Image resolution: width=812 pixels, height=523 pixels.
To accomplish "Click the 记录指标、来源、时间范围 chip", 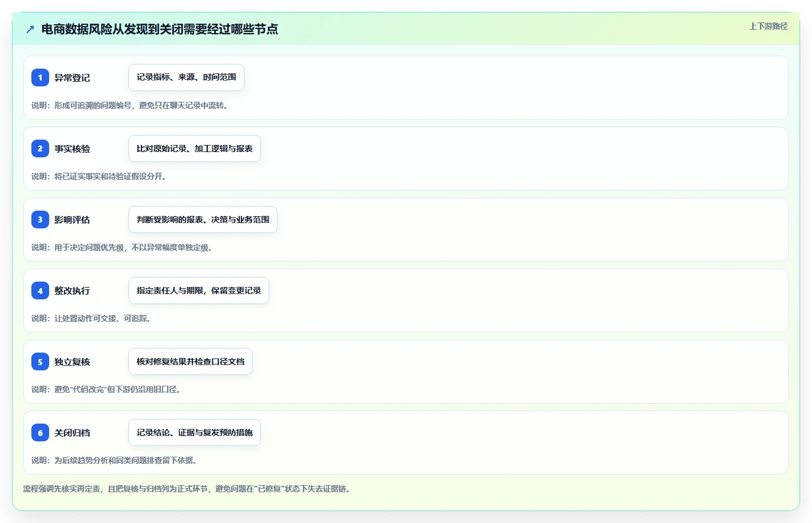I will tap(186, 78).
